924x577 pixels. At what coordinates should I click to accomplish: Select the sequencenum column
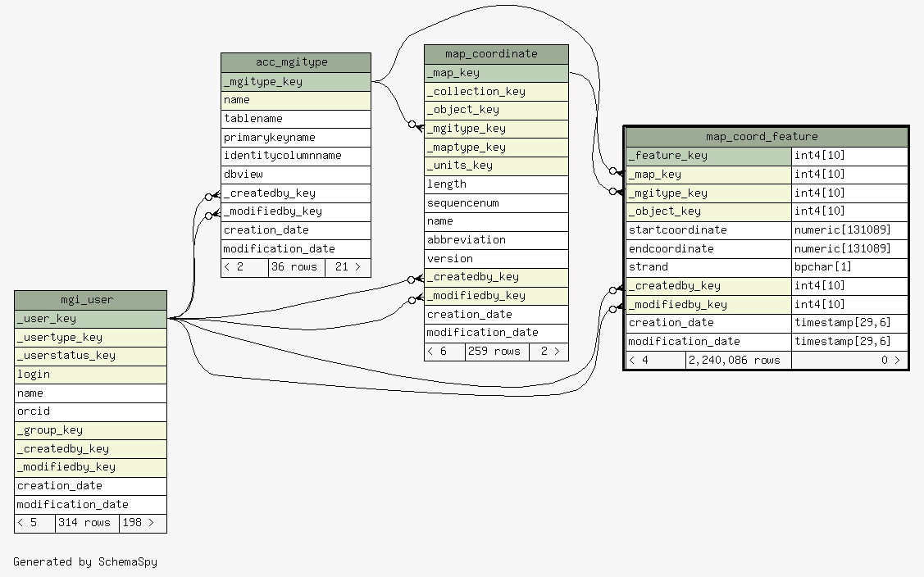pyautogui.click(x=496, y=203)
